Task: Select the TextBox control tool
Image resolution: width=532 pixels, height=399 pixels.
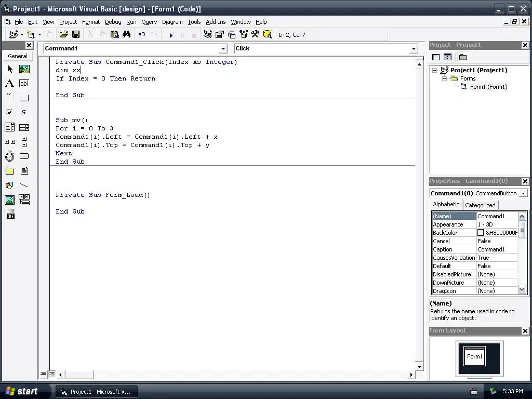Action: coord(24,84)
